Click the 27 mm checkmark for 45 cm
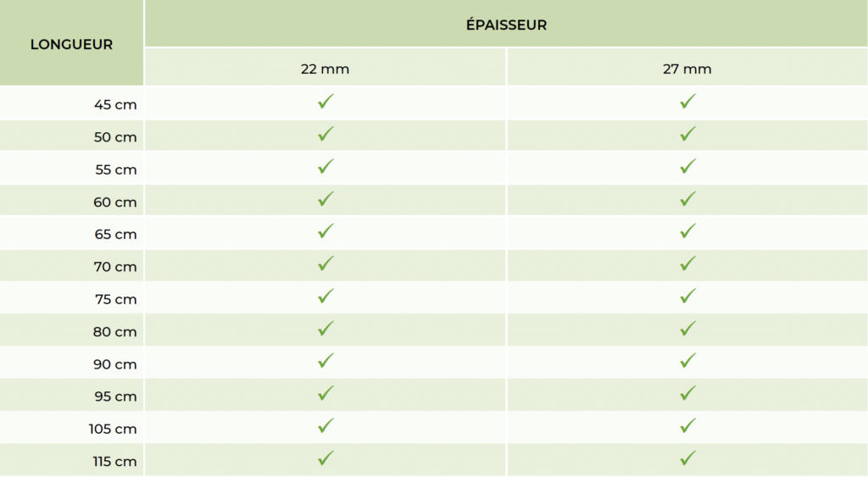Viewport: 868px width, 477px height. coord(687,102)
